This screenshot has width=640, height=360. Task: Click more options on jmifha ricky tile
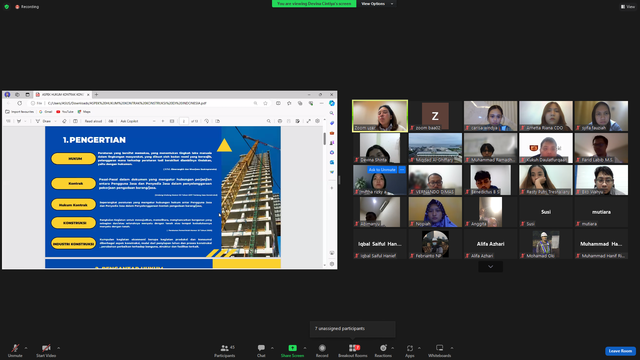pos(402,170)
